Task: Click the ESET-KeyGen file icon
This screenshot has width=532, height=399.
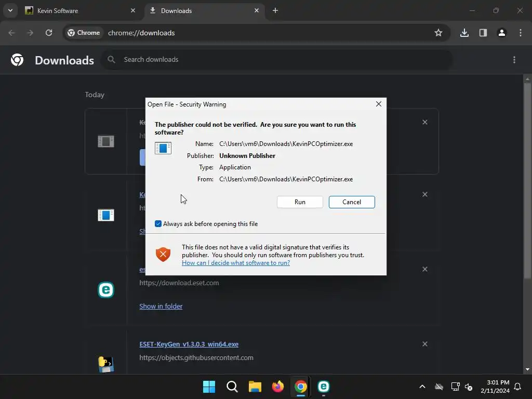Action: 106,364
